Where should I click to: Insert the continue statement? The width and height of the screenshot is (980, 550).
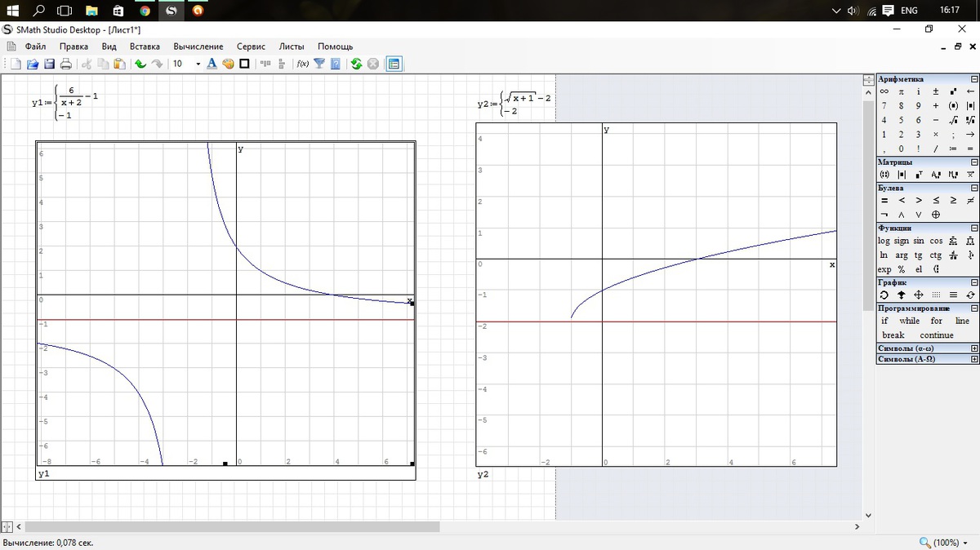937,335
